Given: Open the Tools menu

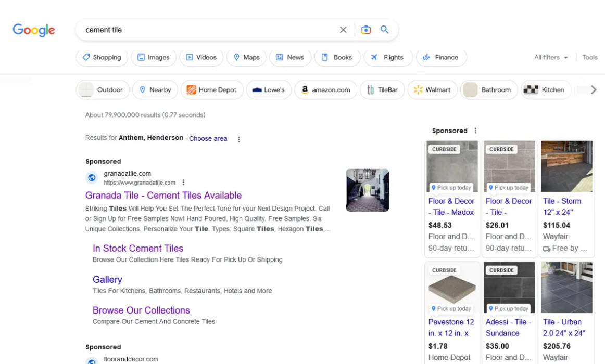Looking at the screenshot, I should tap(589, 57).
